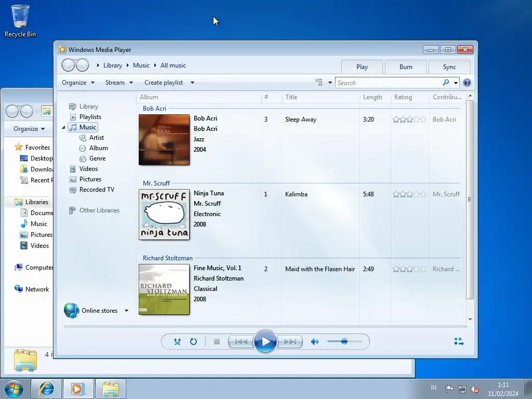Collapse the Music tree node

[63, 128]
